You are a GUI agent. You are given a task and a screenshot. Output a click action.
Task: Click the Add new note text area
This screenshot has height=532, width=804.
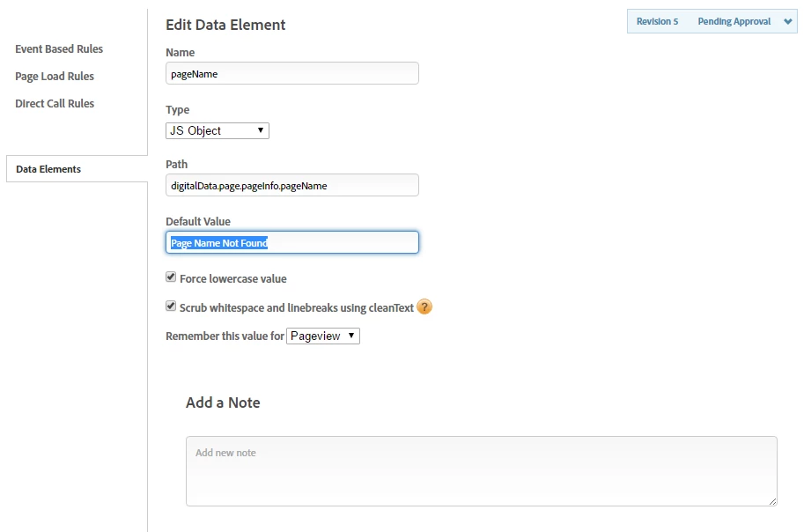click(x=482, y=471)
